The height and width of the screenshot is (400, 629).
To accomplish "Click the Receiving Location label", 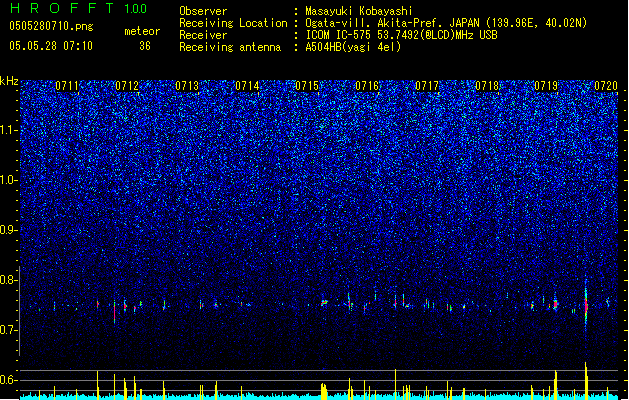I will 233,23.
